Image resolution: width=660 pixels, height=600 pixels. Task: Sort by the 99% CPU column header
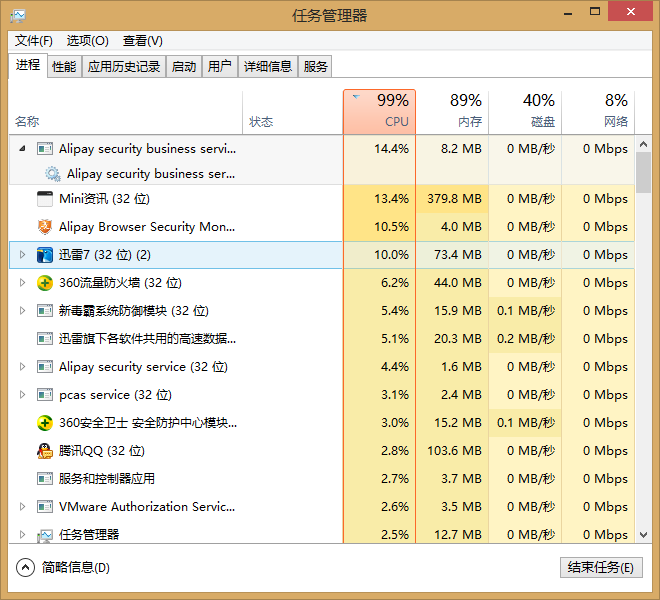click(379, 112)
